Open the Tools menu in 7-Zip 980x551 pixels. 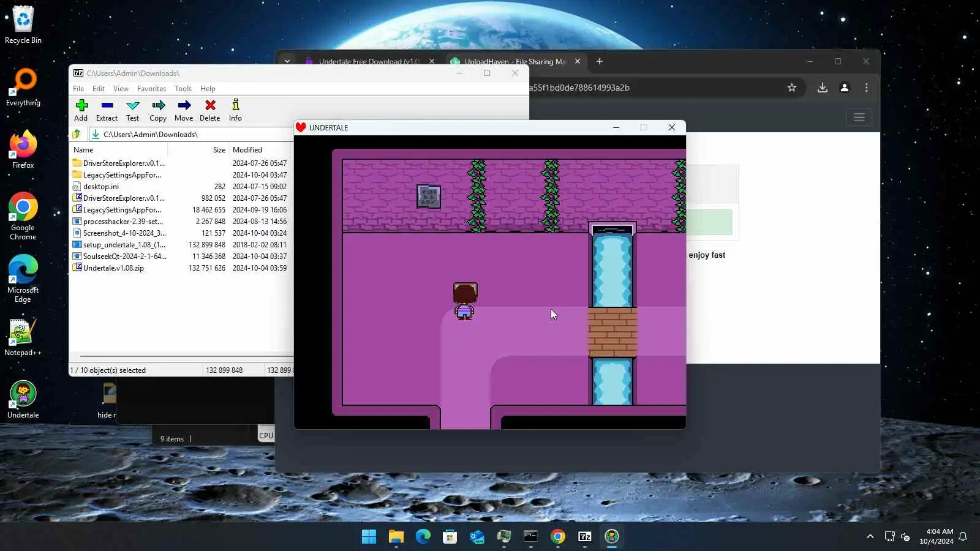[183, 89]
